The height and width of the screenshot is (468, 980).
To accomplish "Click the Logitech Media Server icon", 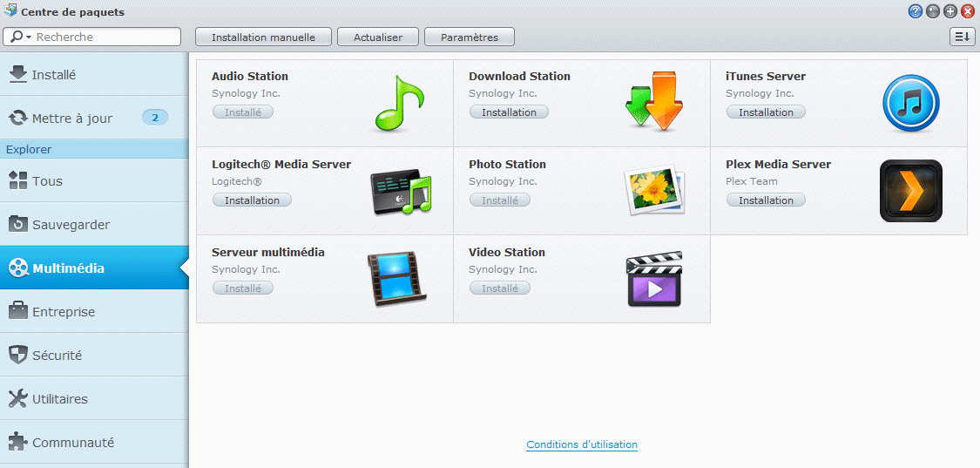I will (402, 191).
